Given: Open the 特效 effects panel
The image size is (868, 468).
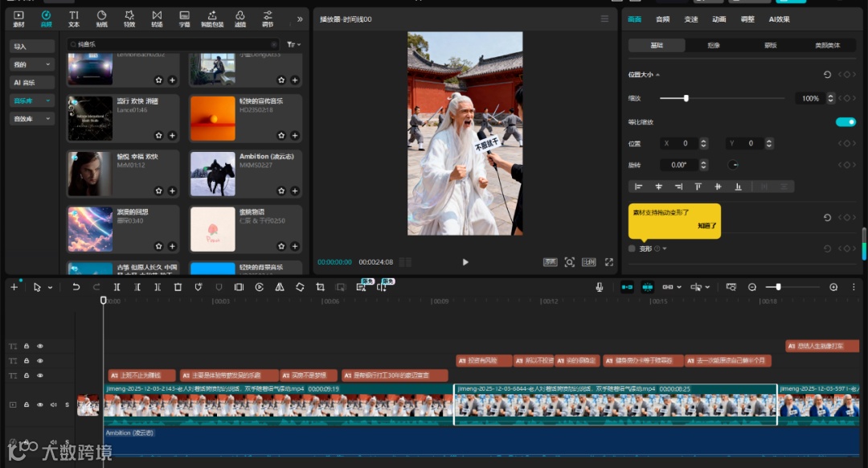Looking at the screenshot, I should click(129, 18).
